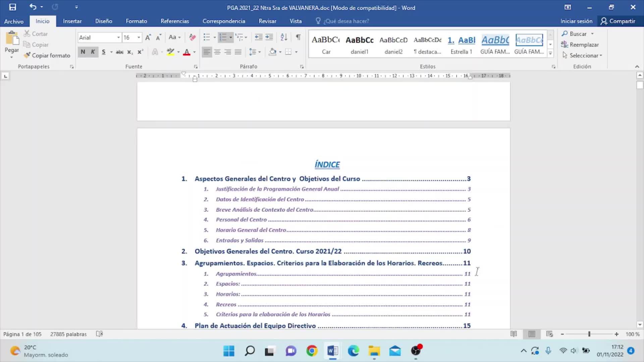Click the Format Painter (Copiar formato) icon

click(27, 55)
